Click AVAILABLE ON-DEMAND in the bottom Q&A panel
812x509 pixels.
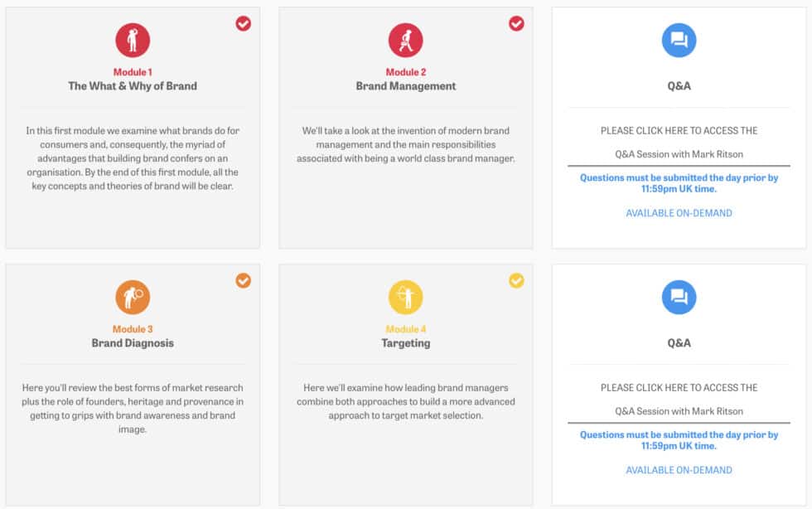tap(678, 470)
